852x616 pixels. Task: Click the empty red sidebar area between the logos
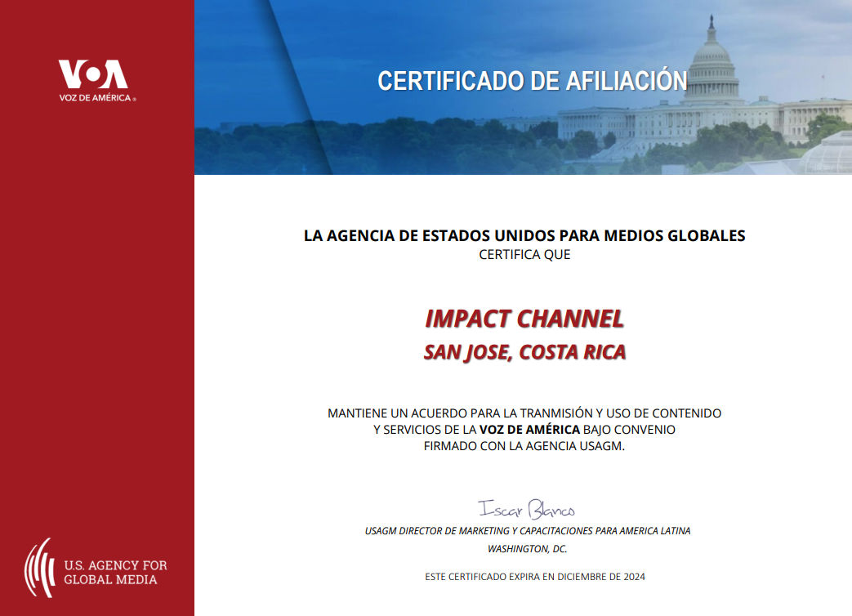(x=96, y=327)
